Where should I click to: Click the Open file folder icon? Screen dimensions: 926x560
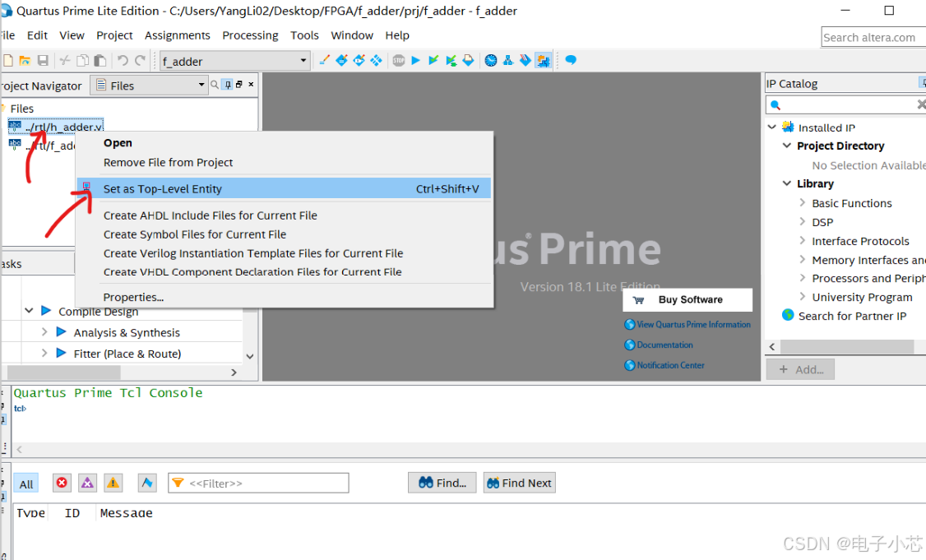[25, 60]
